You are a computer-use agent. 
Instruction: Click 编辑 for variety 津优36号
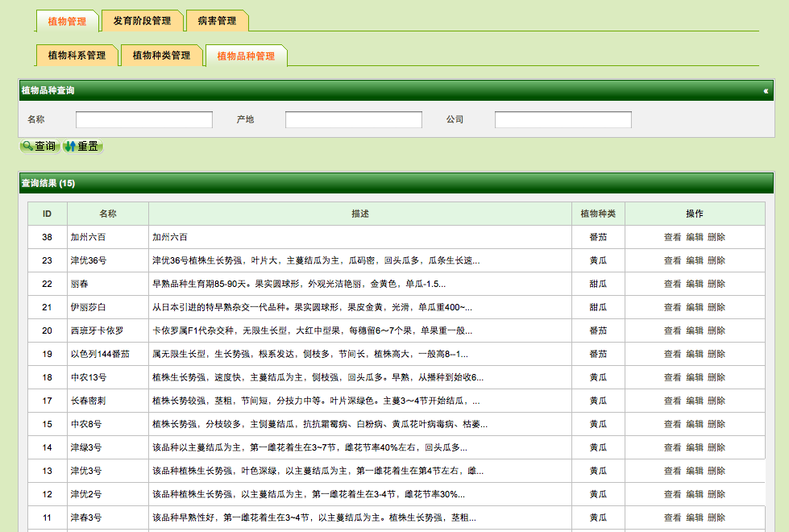[x=694, y=260]
